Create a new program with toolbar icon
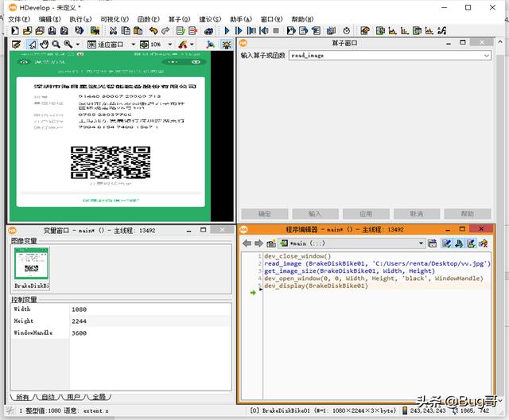 [15, 31]
